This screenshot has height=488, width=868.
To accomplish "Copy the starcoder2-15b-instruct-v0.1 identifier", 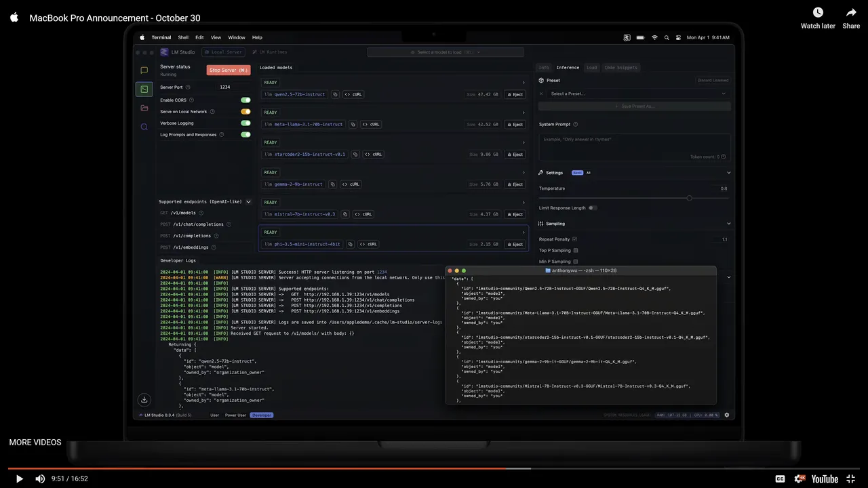I will [355, 154].
